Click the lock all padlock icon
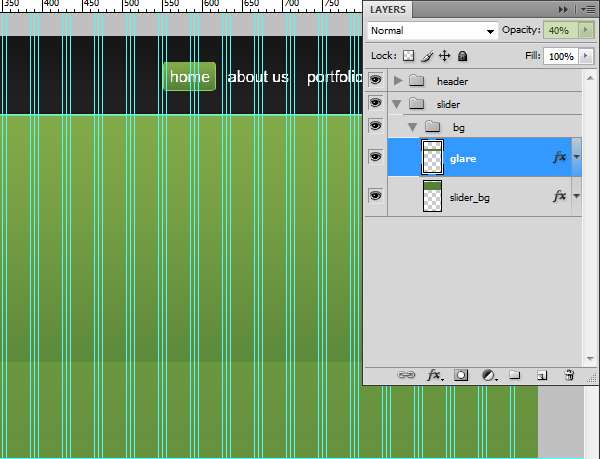 click(x=463, y=56)
